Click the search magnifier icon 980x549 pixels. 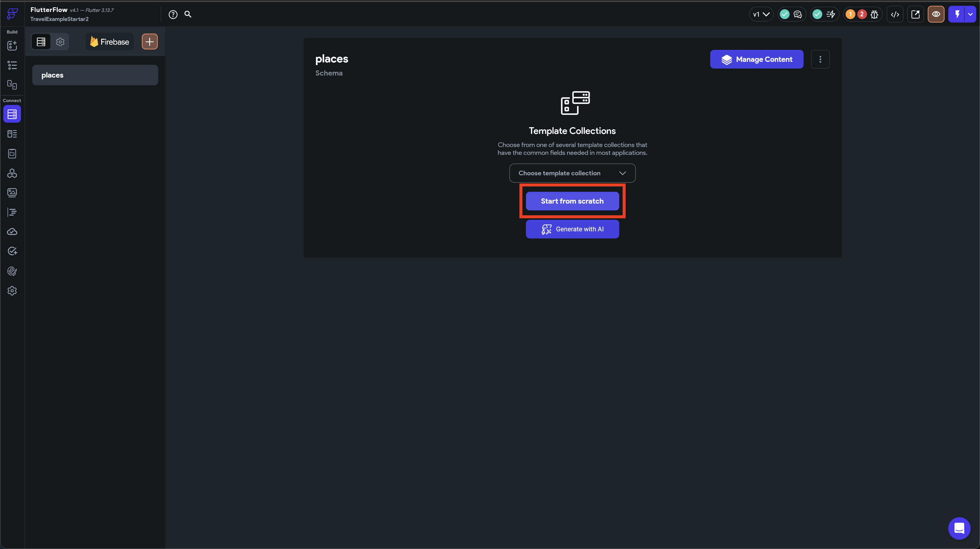188,15
